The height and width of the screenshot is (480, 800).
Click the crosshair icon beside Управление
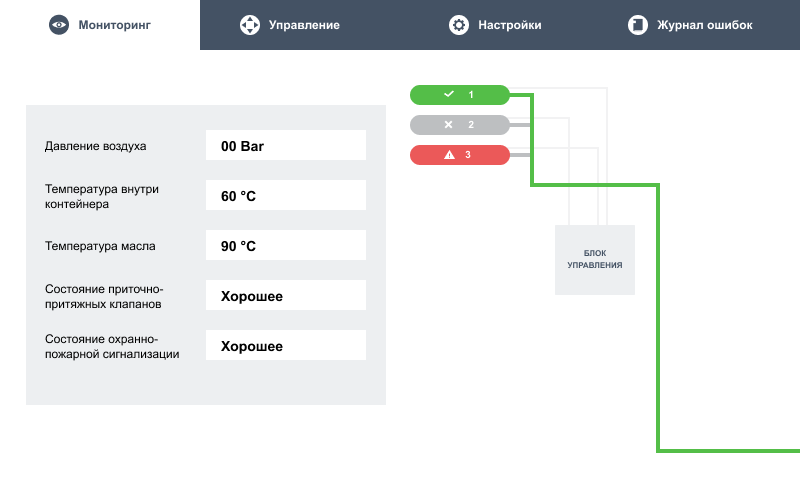coord(249,25)
